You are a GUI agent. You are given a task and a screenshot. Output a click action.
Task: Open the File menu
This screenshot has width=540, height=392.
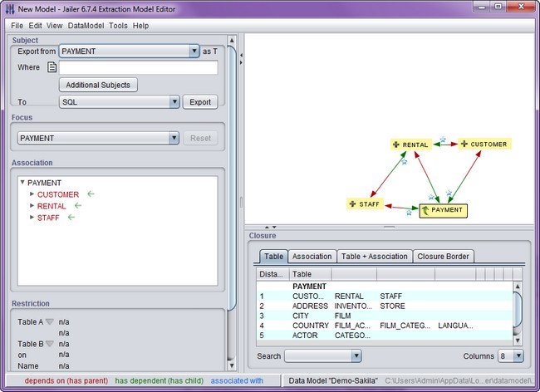(17, 26)
